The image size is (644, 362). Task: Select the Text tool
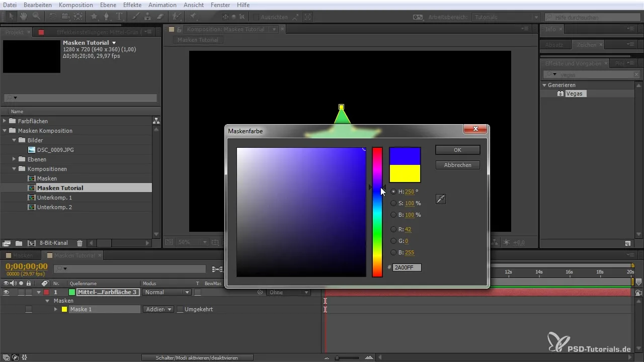coord(119,16)
